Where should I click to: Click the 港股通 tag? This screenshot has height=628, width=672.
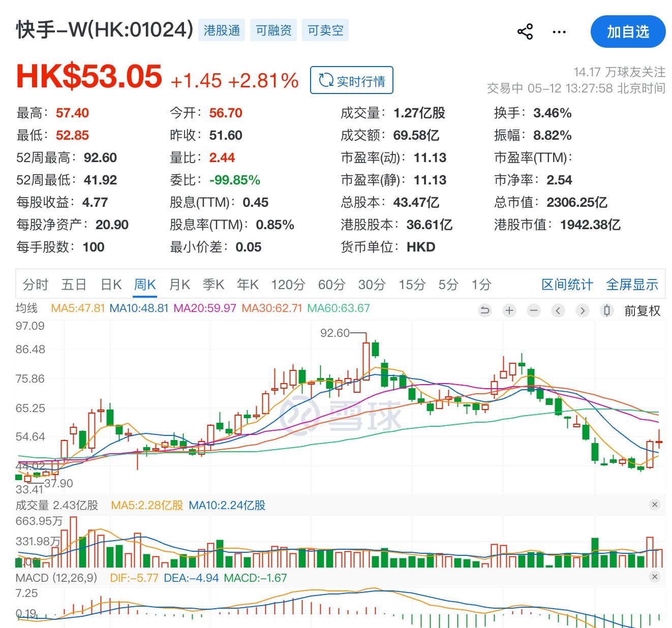click(222, 30)
